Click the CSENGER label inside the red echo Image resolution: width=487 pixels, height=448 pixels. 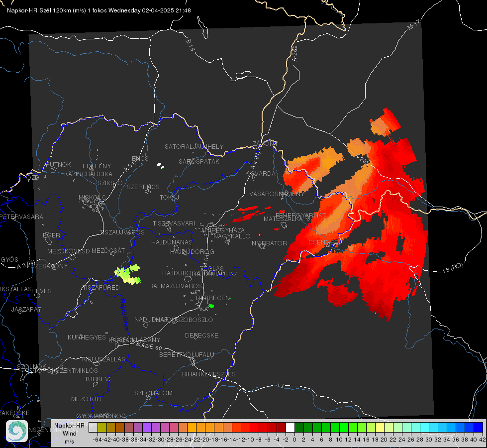324,242
